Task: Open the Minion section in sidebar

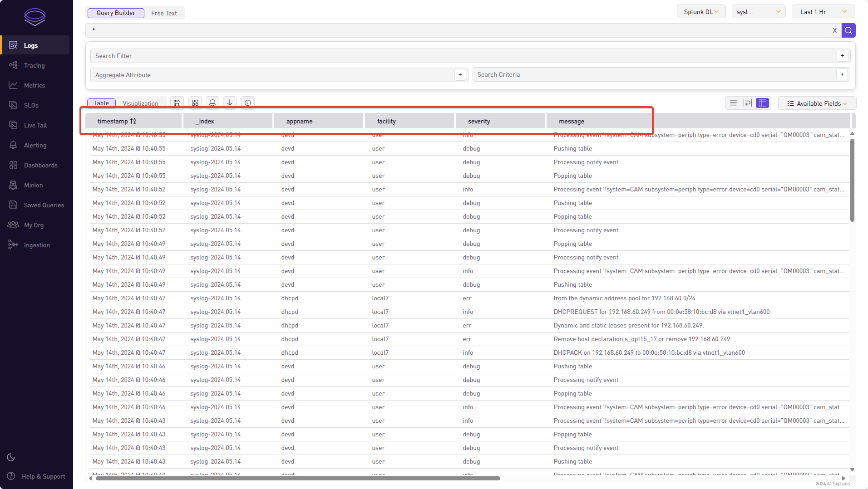Action: point(33,185)
